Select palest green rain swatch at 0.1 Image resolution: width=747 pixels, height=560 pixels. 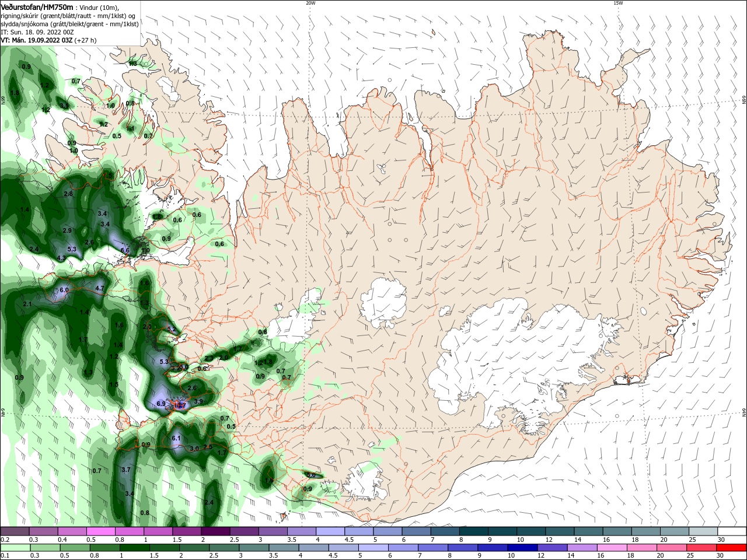pos(15,548)
